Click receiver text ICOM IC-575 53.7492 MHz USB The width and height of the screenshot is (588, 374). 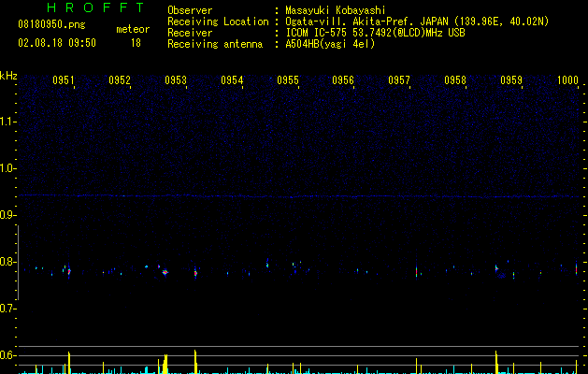point(375,33)
